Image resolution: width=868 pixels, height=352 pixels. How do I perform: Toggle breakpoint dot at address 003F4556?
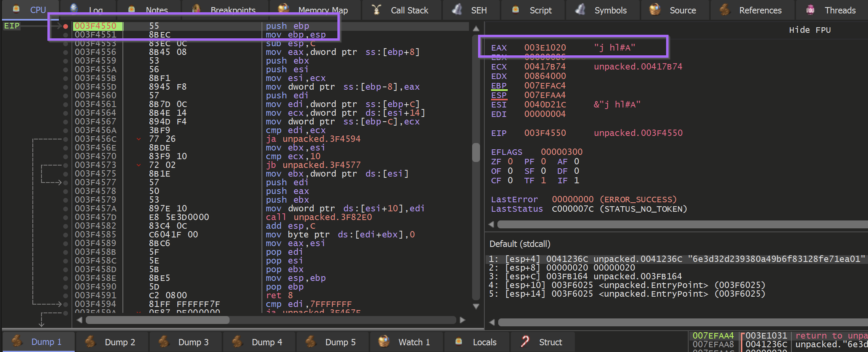(x=66, y=52)
